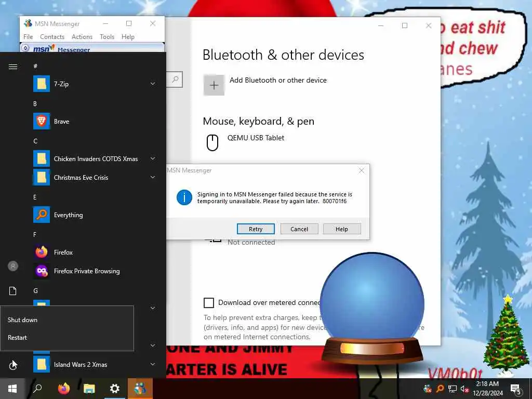Jump to letter F in app list
Image resolution: width=532 pixels, height=399 pixels.
[x=35, y=234]
